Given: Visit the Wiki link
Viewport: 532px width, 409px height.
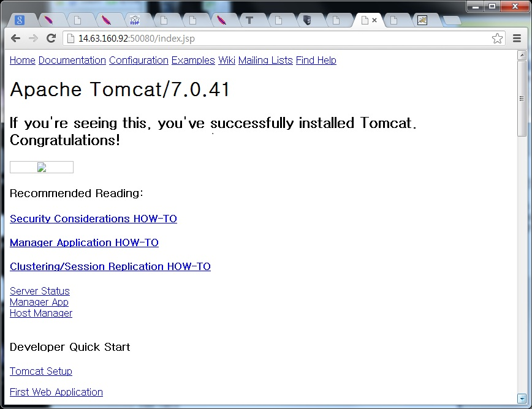Looking at the screenshot, I should pos(227,61).
